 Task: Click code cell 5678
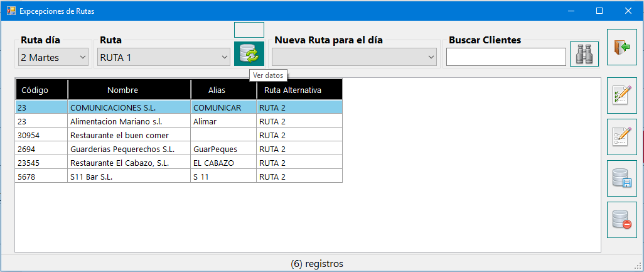(41, 177)
